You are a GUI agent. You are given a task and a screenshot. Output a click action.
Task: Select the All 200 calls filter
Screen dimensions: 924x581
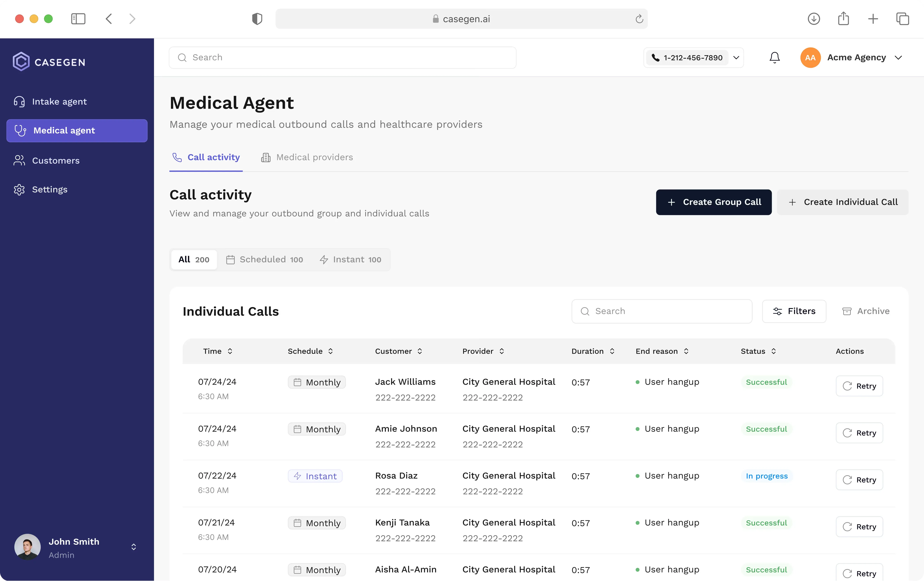click(193, 260)
